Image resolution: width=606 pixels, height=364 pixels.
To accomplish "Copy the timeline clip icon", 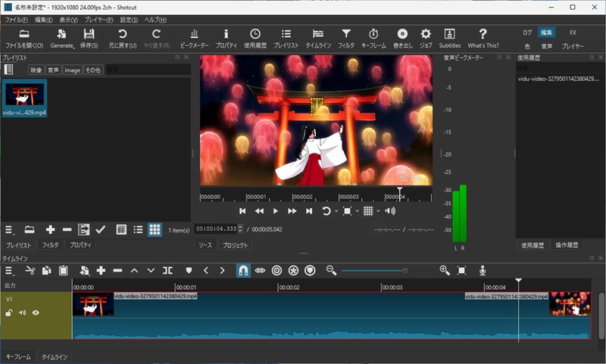I will coord(46,271).
